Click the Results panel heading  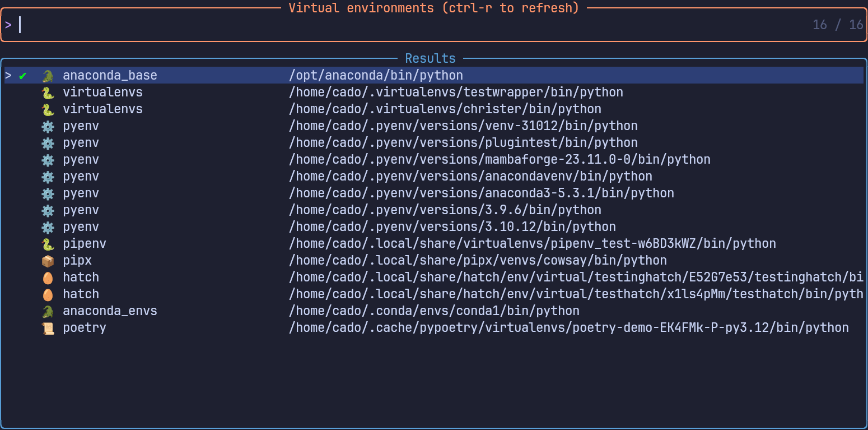click(430, 58)
